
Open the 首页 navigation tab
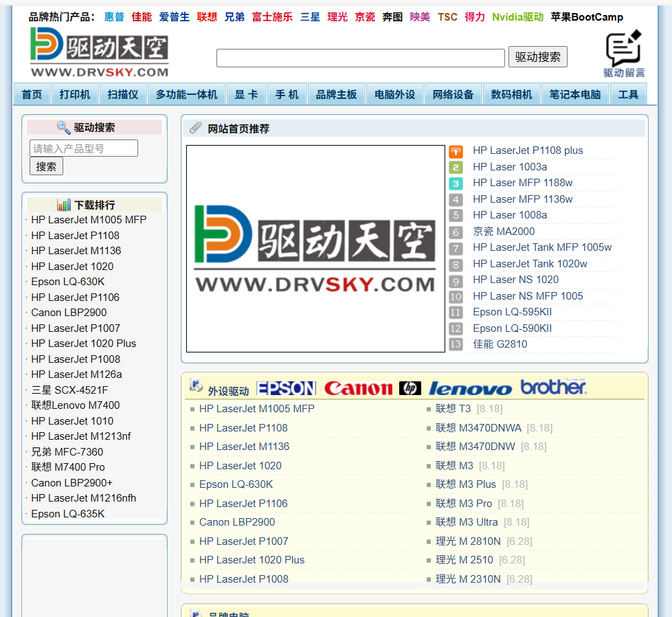(x=32, y=94)
